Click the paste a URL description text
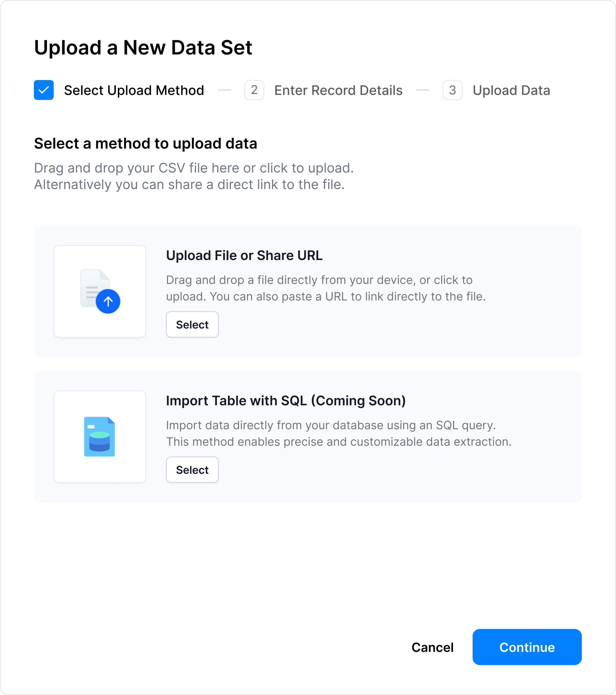 coord(326,288)
